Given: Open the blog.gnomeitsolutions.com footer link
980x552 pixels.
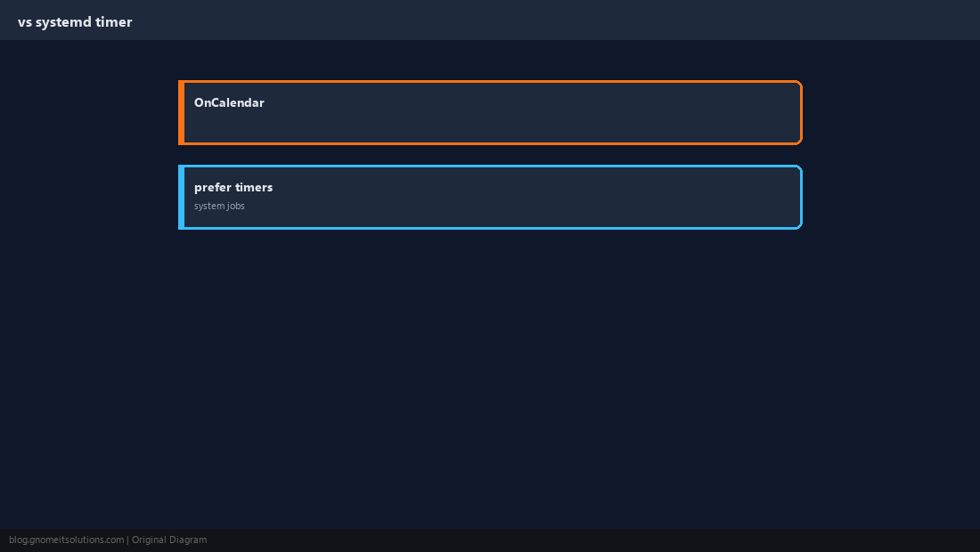Looking at the screenshot, I should click(x=66, y=540).
